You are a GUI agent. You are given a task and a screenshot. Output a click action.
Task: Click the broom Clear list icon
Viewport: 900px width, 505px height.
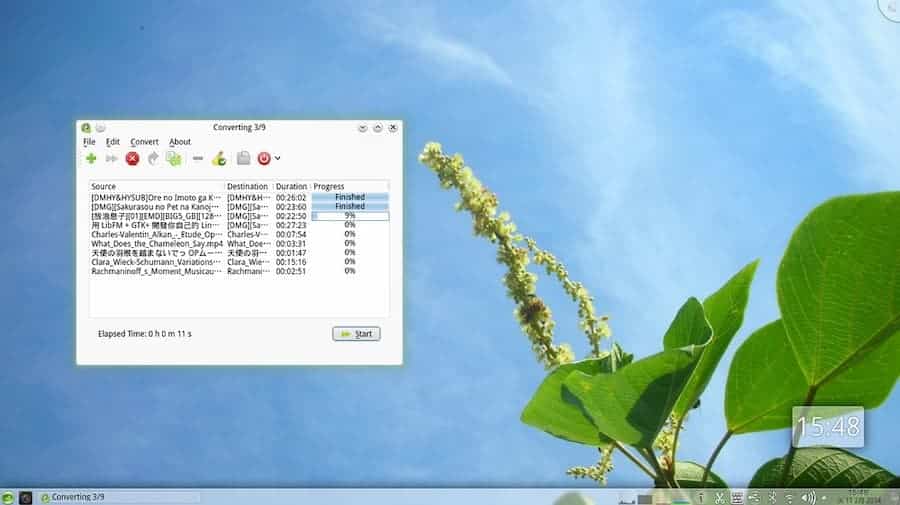coord(219,158)
